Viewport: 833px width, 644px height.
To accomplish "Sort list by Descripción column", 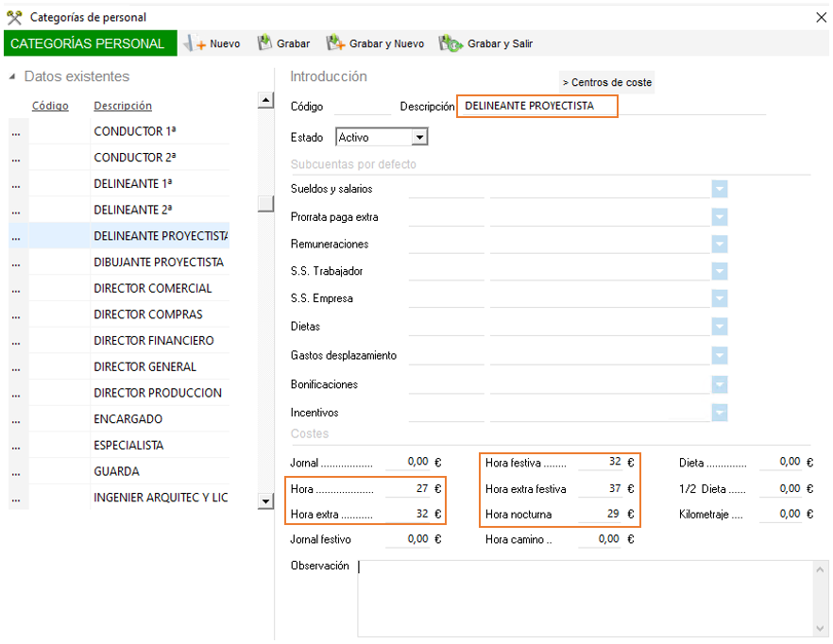I will (123, 106).
